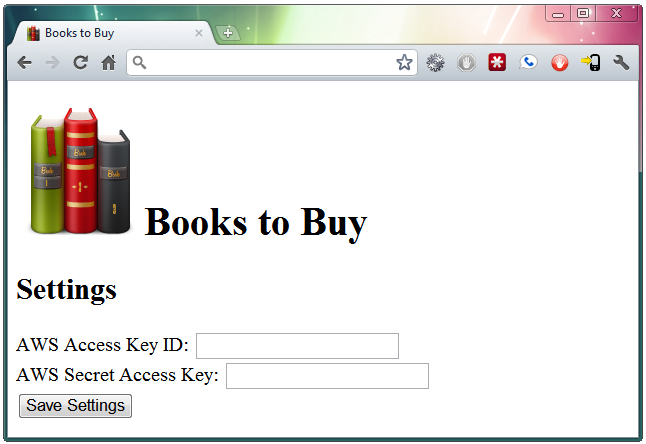The height and width of the screenshot is (444, 646).
Task: Open the wrench browser menu
Action: point(621,63)
